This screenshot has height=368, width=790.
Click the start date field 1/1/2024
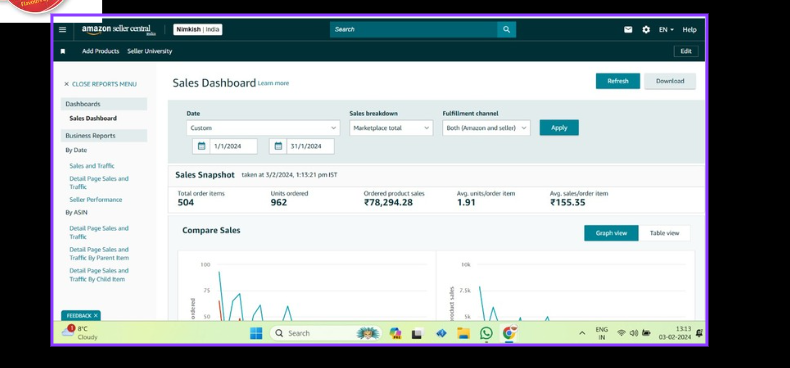(x=233, y=146)
